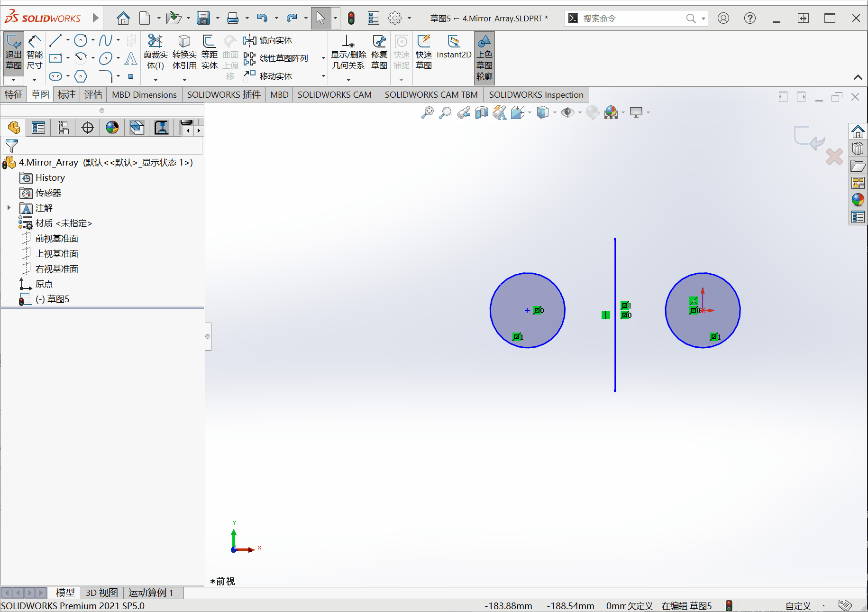The image size is (868, 612).
Task: Toggle the Select cursor tool
Action: [321, 18]
